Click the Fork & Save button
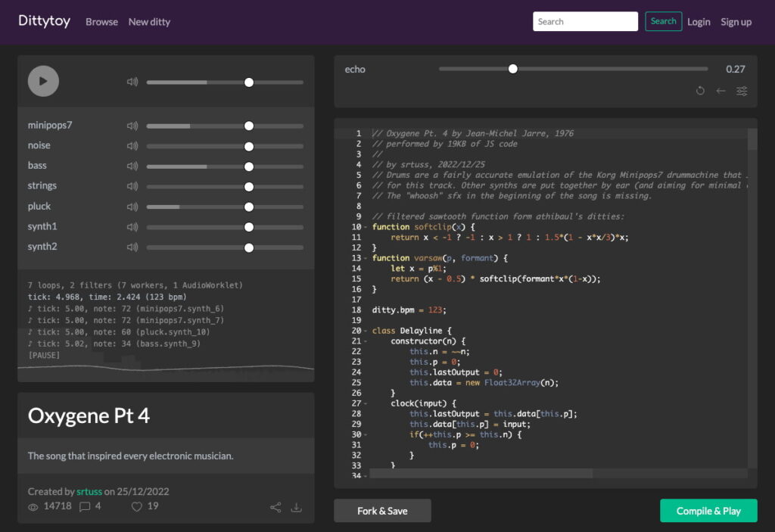Image resolution: width=775 pixels, height=532 pixels. [x=382, y=511]
